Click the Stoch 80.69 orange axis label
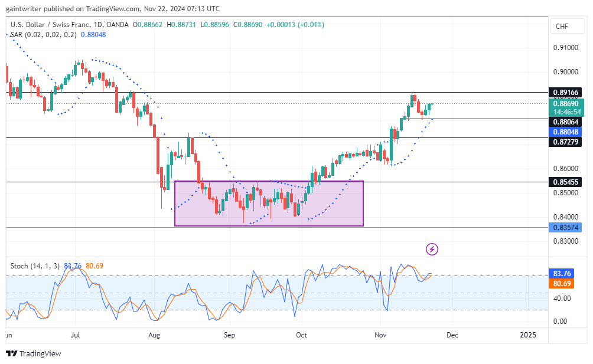 pos(562,284)
